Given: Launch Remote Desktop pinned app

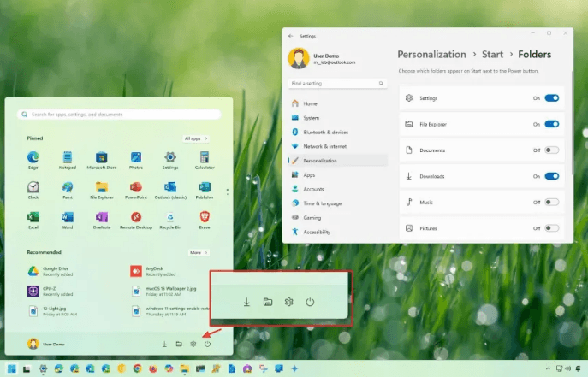Looking at the screenshot, I should 136,221.
